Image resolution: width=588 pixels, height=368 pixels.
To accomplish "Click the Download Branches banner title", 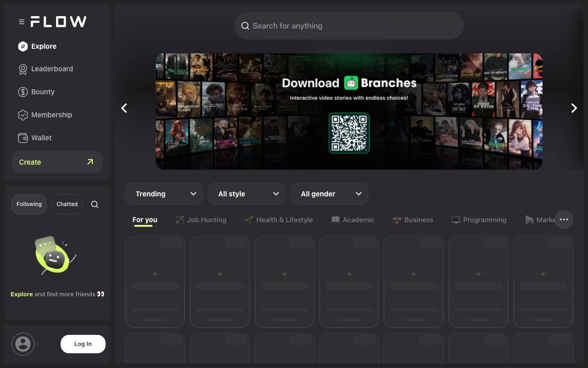I will pyautogui.click(x=349, y=83).
